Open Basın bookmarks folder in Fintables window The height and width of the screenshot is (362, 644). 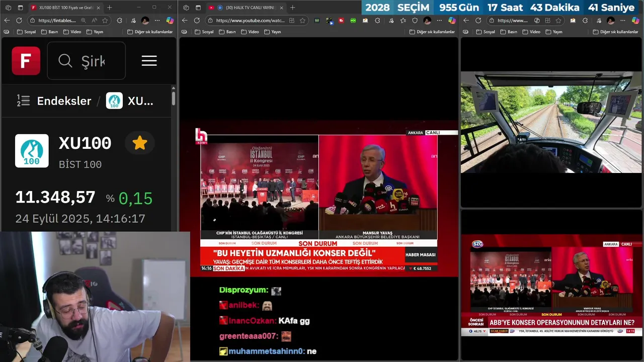[x=50, y=32]
